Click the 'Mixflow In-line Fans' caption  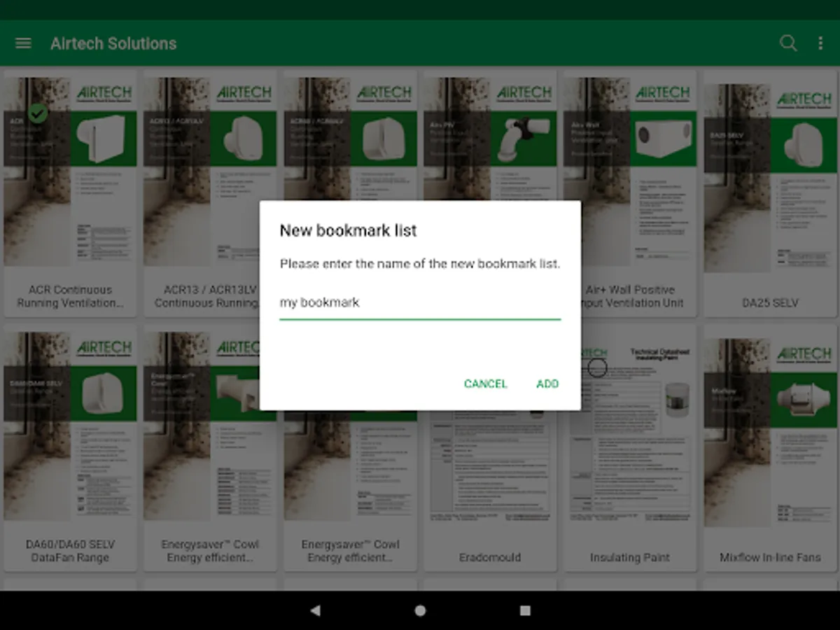[770, 558]
